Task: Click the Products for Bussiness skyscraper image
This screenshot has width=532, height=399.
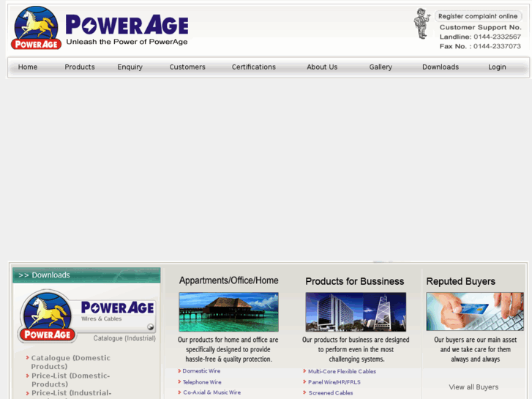Action: [356, 312]
